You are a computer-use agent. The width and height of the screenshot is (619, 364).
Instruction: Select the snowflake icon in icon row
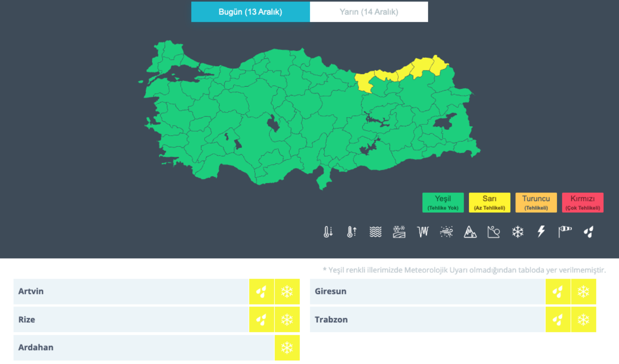click(x=517, y=232)
